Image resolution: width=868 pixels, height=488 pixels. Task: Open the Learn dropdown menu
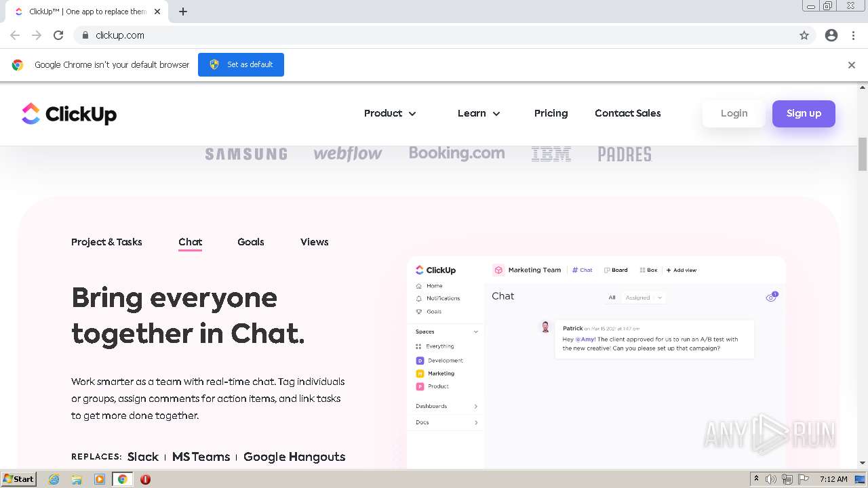tap(479, 113)
